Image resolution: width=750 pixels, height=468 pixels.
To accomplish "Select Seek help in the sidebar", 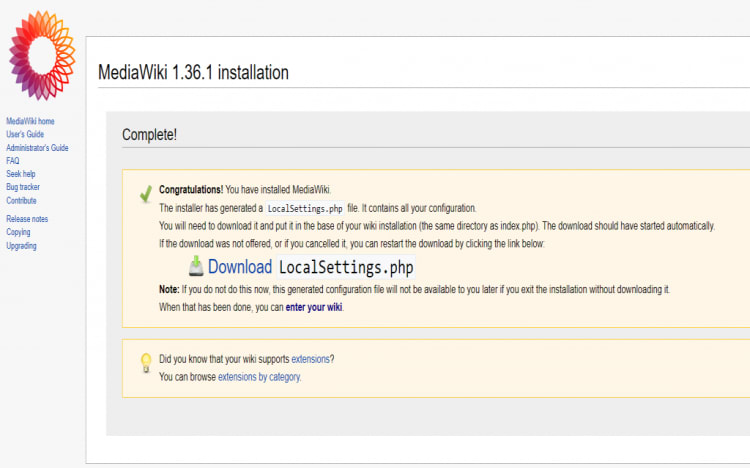I will point(21,174).
